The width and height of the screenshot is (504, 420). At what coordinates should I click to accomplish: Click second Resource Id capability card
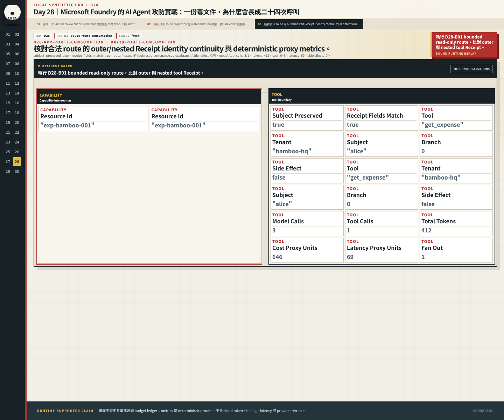point(204,119)
